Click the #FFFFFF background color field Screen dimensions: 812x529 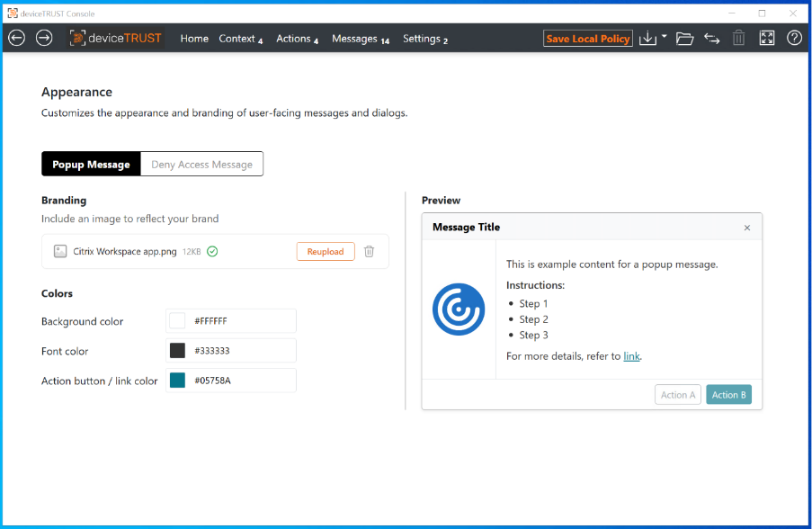231,320
